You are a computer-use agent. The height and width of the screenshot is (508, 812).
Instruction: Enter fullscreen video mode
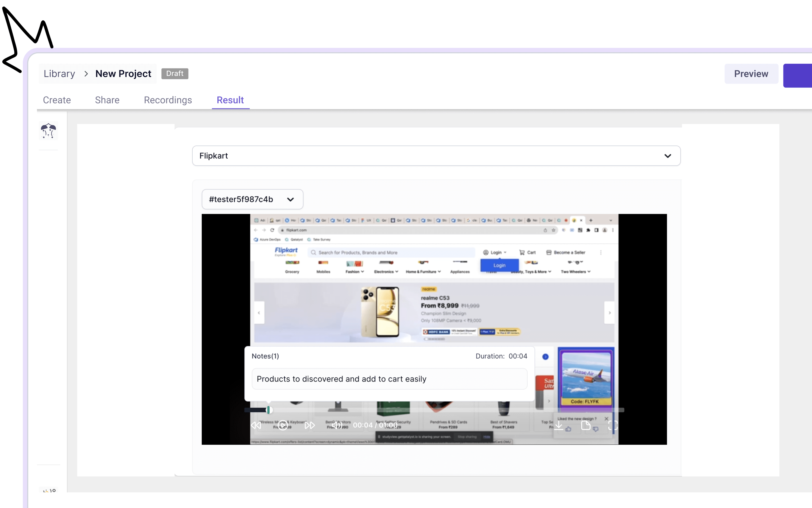pyautogui.click(x=613, y=425)
